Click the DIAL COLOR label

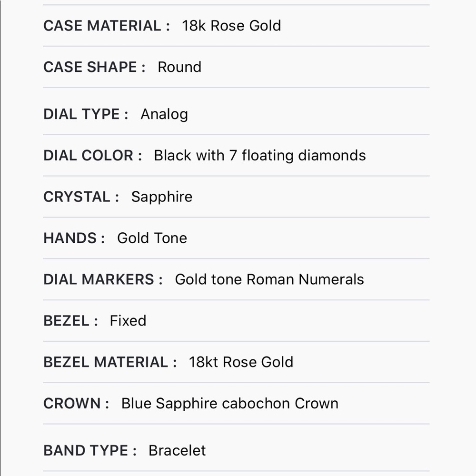[x=93, y=156]
